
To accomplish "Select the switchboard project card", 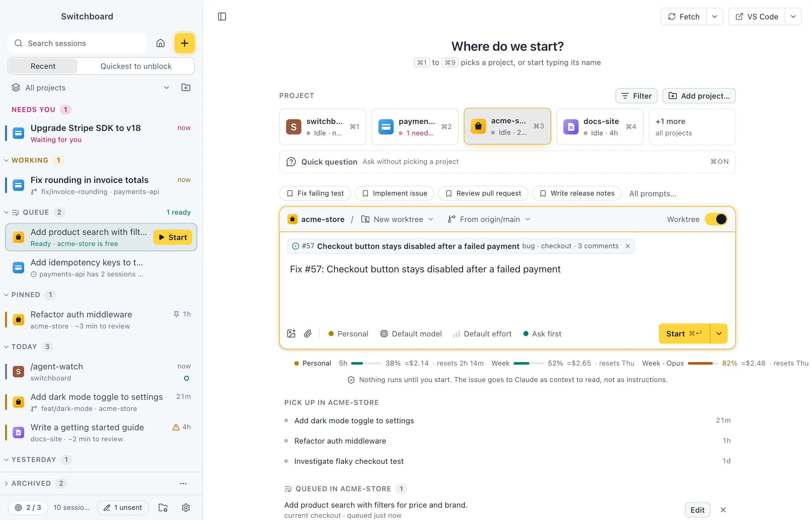I will [x=323, y=127].
